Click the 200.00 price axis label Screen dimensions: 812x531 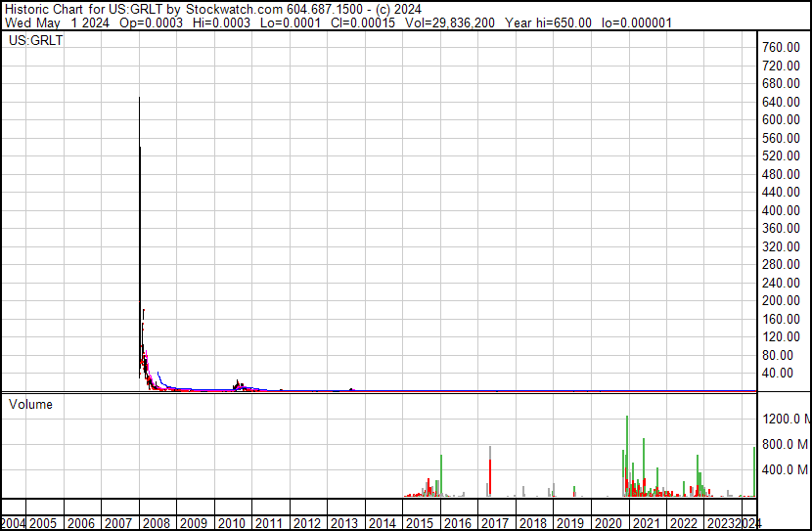click(x=781, y=300)
